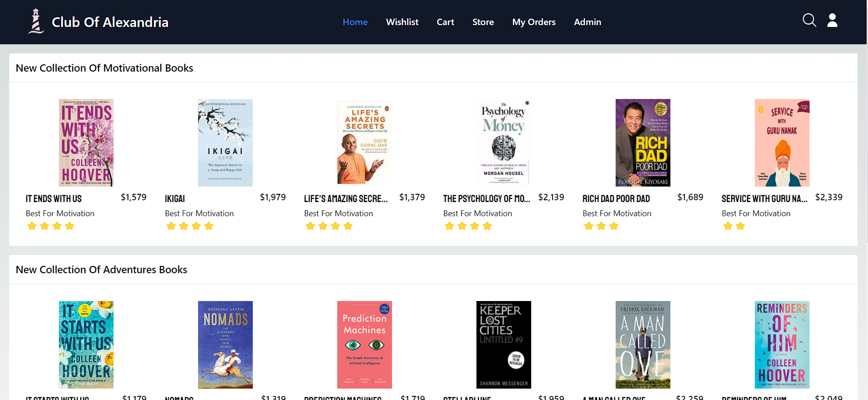Viewport: 868px width, 400px height.
Task: Click star rating under Psychology of Money
Action: coord(468,226)
